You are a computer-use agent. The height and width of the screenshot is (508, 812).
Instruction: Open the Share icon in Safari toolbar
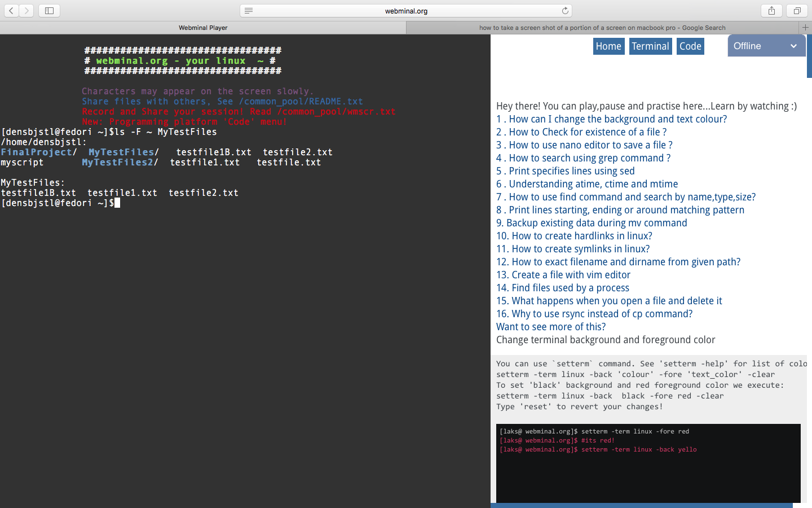click(x=771, y=11)
